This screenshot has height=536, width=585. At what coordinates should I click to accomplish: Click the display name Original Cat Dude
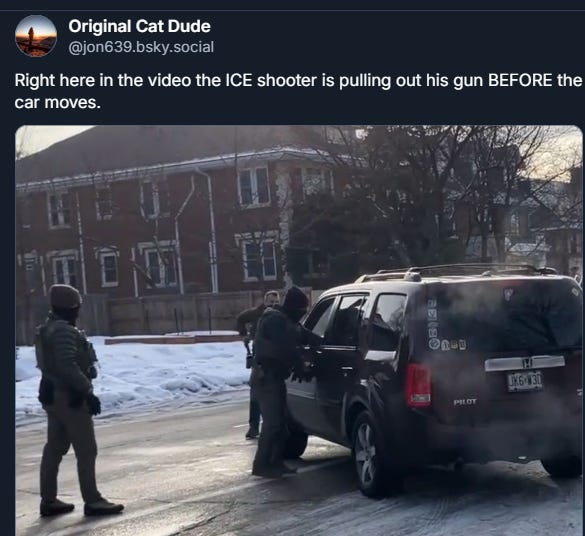pos(140,26)
